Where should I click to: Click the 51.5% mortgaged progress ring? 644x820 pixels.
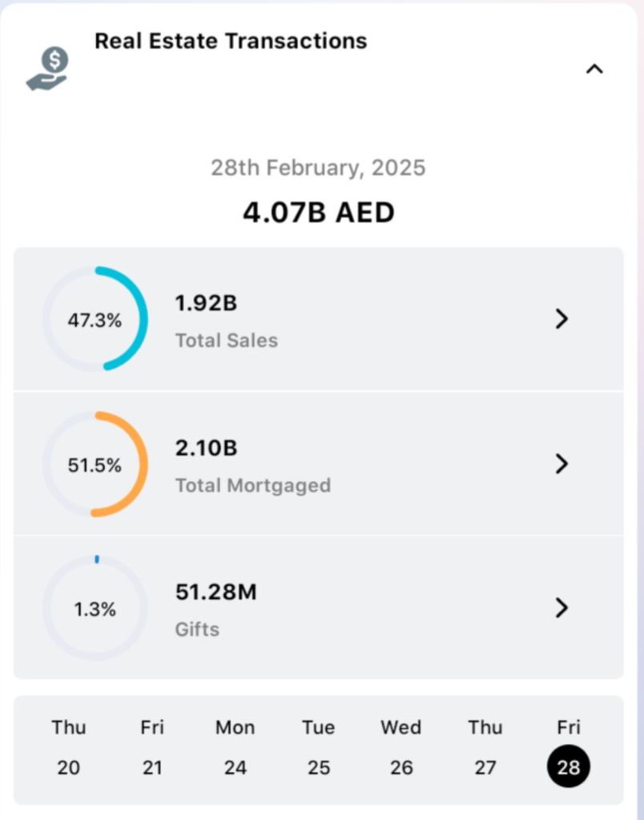[x=95, y=464]
